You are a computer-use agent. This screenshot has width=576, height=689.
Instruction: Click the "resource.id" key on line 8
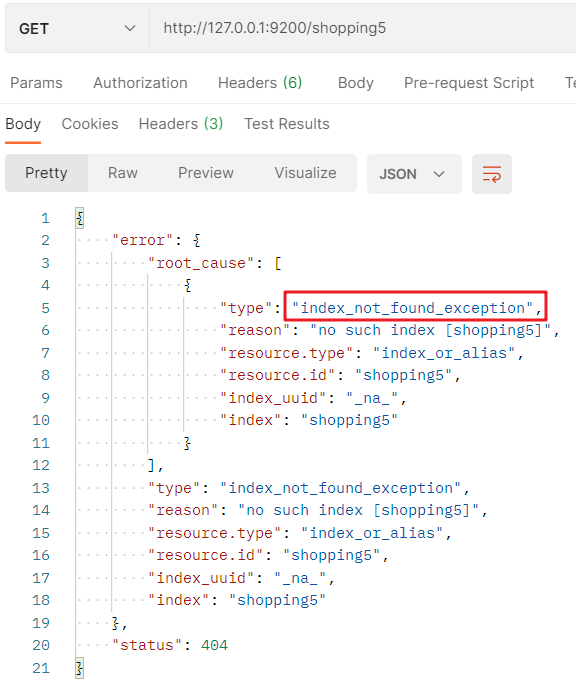pyautogui.click(x=278, y=376)
